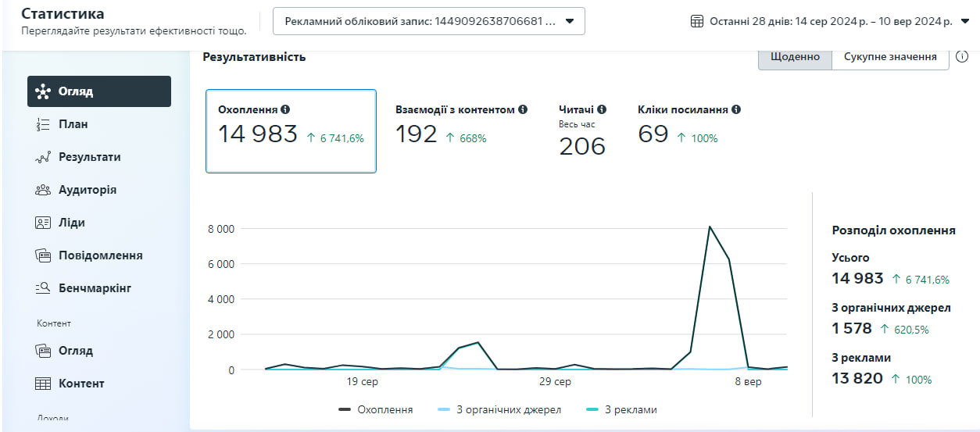This screenshot has height=432, width=980.
Task: Open Огляд under the Контент section
Action: (x=99, y=351)
